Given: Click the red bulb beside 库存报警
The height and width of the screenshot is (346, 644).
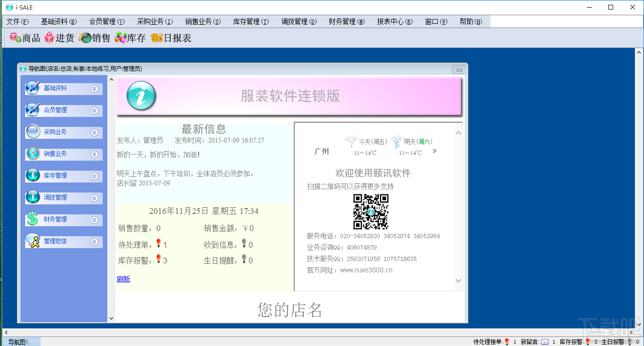Looking at the screenshot, I should [x=159, y=259].
